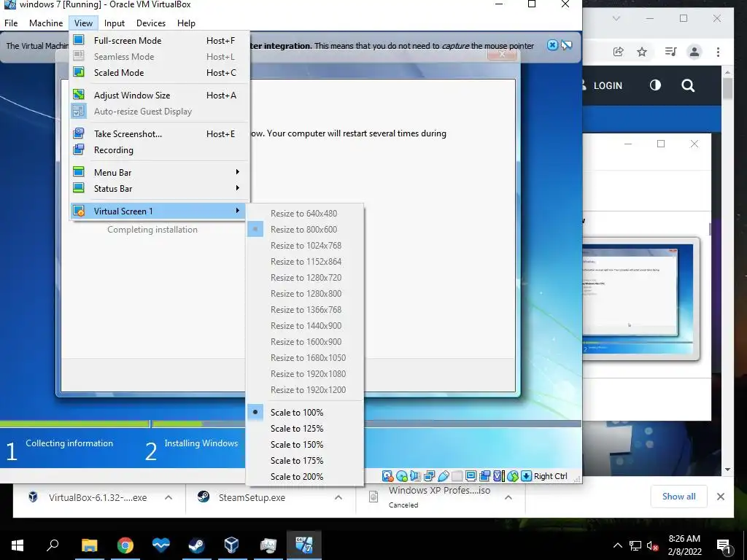Click the taskbar search magnifier
Image resolution: width=747 pixels, height=560 pixels.
(53, 545)
